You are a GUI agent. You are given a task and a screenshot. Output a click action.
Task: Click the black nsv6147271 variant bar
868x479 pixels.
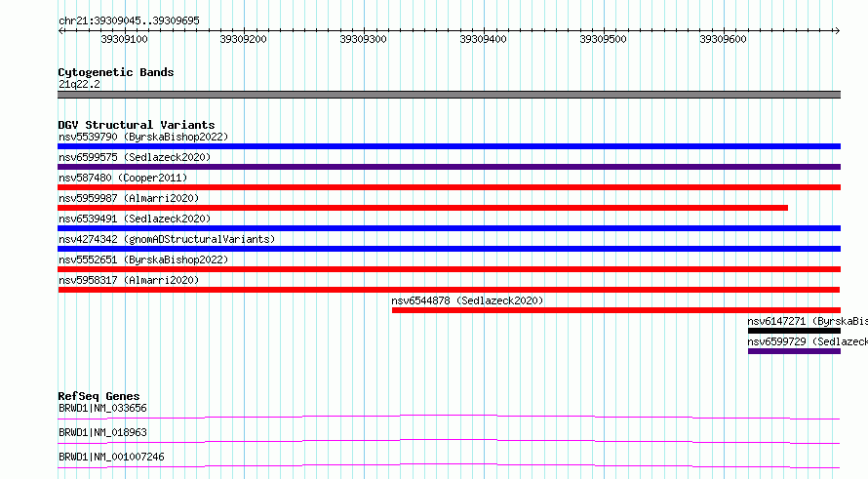tap(795, 331)
